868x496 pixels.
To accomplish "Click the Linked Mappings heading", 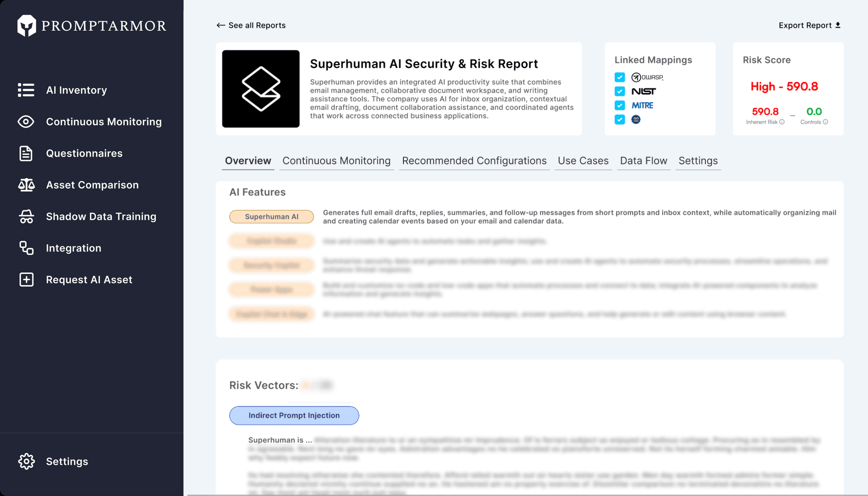I will point(653,60).
